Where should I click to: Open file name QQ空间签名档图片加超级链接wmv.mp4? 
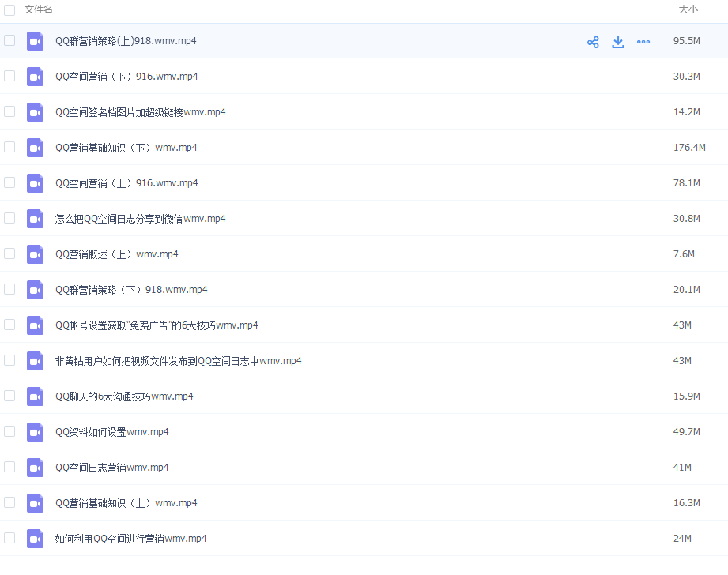[140, 112]
